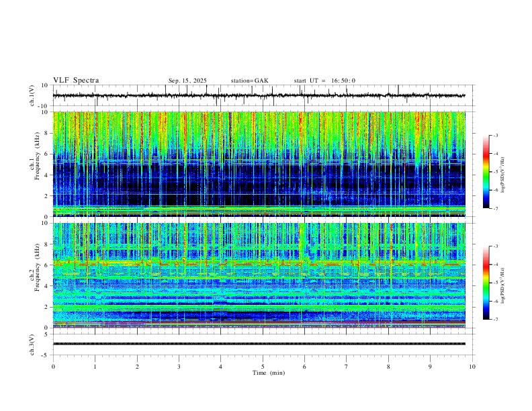The width and height of the screenshot is (532, 411).
Task: Click the "ch.3(V)" axis label
Action: point(32,345)
